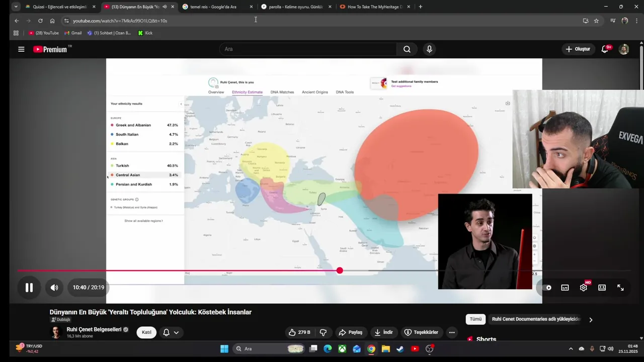The image size is (644, 362).
Task: Click the red progress bar scrubber
Action: pyautogui.click(x=340, y=270)
